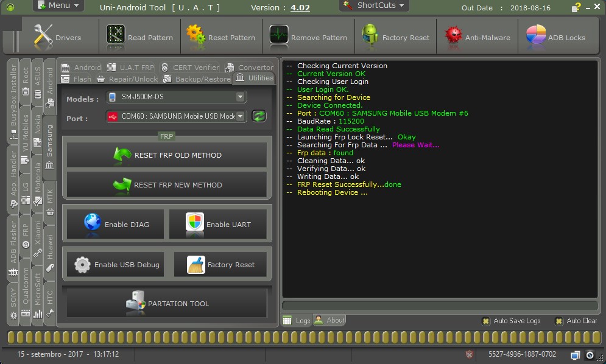Click the serial 5527-4936-1887-0702 in status bar
Screen dimensions: 606x364
(522, 354)
